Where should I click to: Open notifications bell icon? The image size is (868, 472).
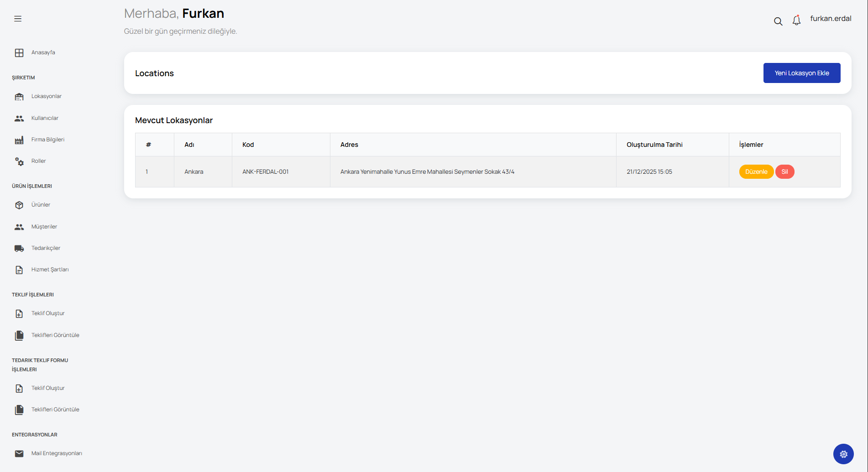[796, 20]
